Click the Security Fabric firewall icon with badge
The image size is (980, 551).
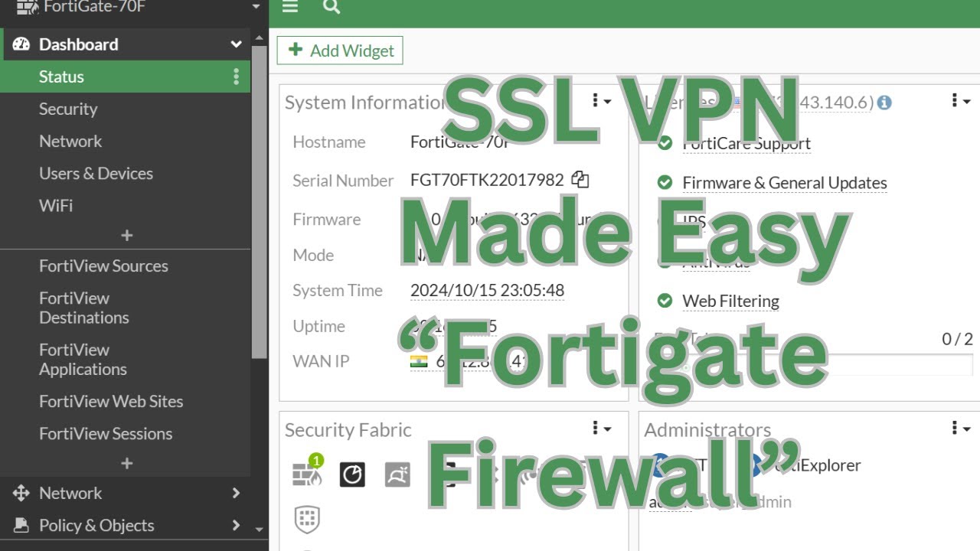click(308, 473)
